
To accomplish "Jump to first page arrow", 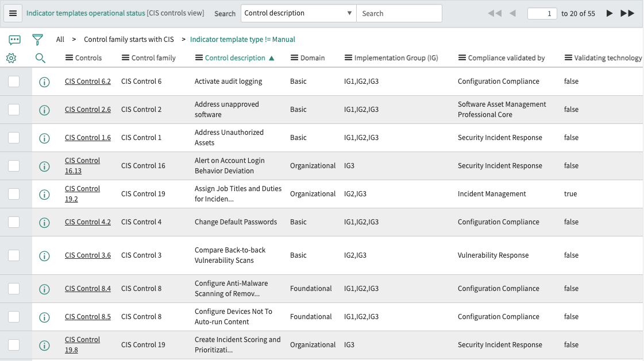I will click(x=495, y=14).
